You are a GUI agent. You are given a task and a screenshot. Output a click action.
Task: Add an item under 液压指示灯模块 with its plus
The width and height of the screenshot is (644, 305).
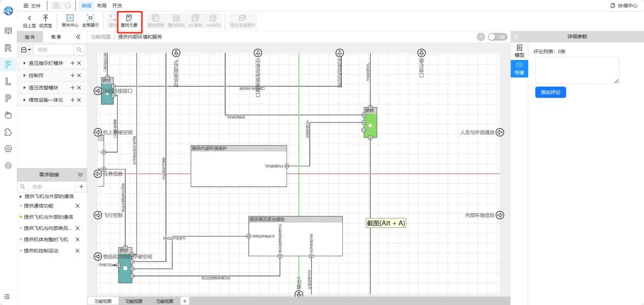tap(73, 63)
